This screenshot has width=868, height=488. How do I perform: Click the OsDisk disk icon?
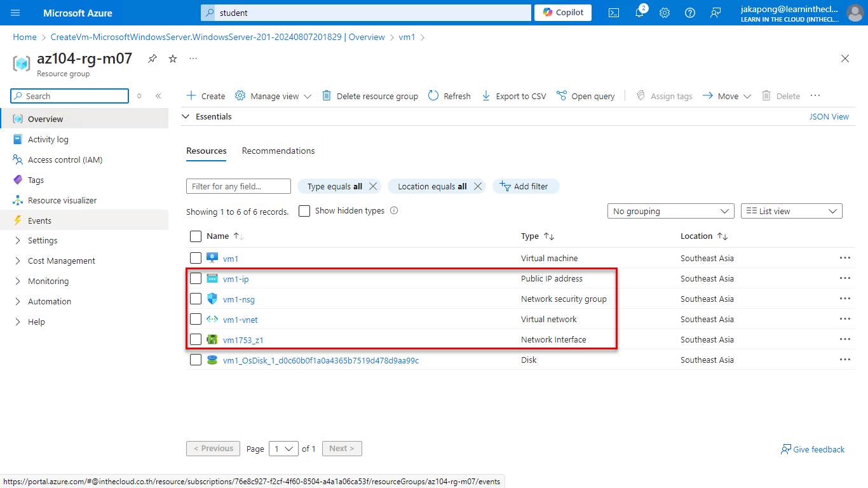(x=212, y=360)
